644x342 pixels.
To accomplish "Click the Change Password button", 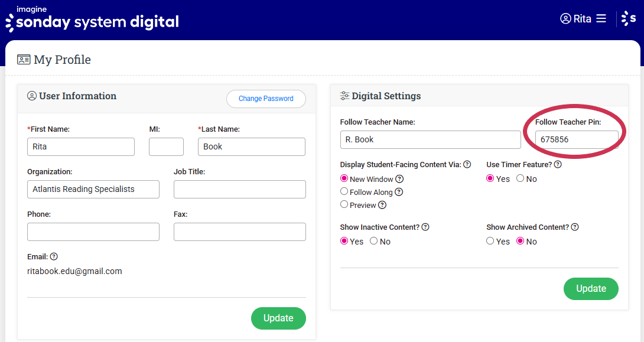I will pyautogui.click(x=266, y=99).
